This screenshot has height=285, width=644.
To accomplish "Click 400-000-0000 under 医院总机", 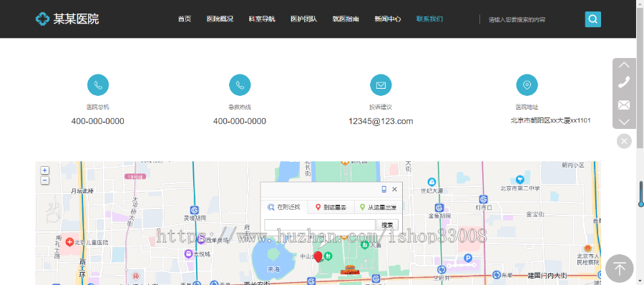I will tap(98, 121).
